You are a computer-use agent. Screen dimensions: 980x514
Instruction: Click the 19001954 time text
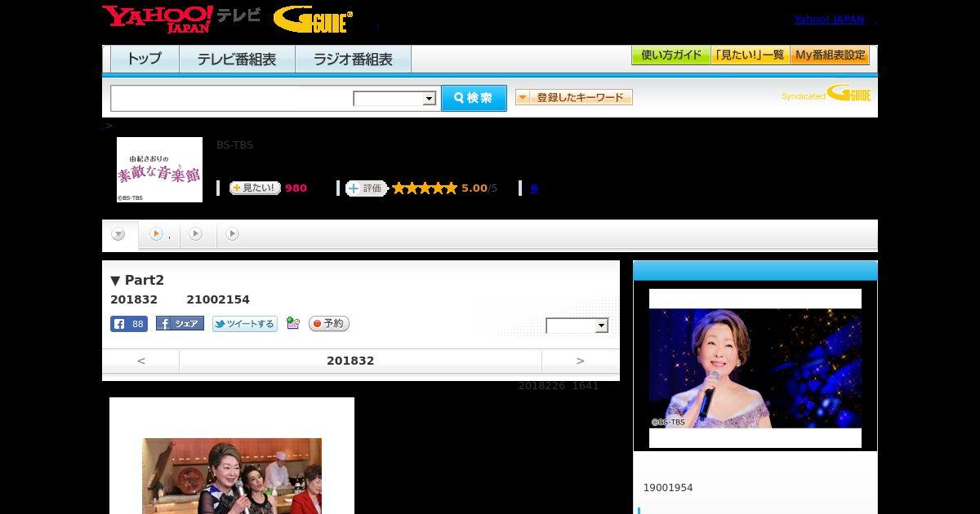point(668,488)
